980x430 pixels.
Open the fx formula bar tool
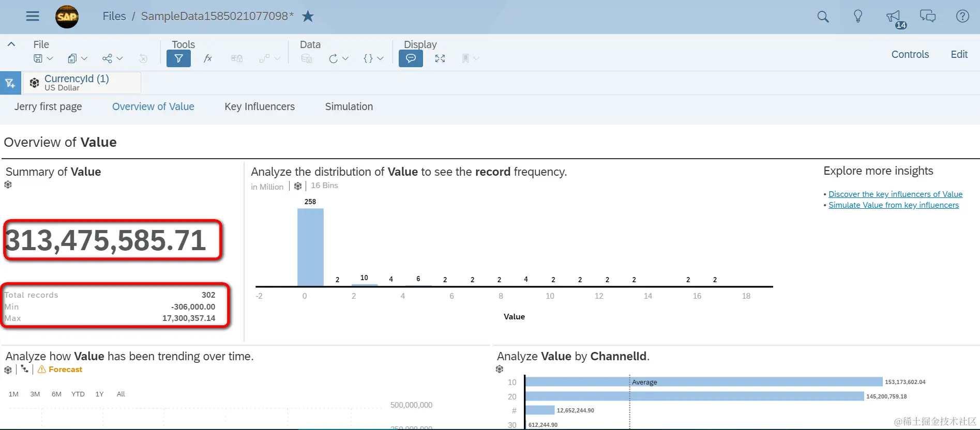click(x=207, y=58)
